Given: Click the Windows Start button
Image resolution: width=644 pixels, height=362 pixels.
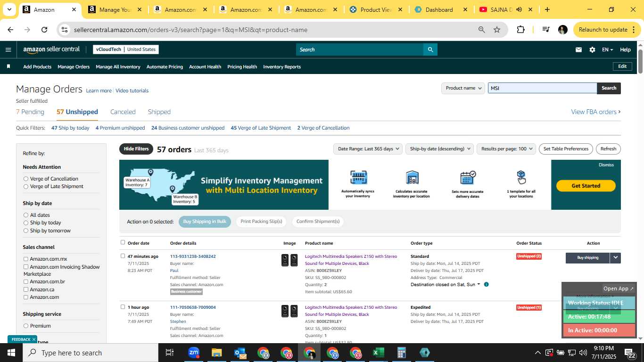Looking at the screenshot, I should click(x=11, y=353).
